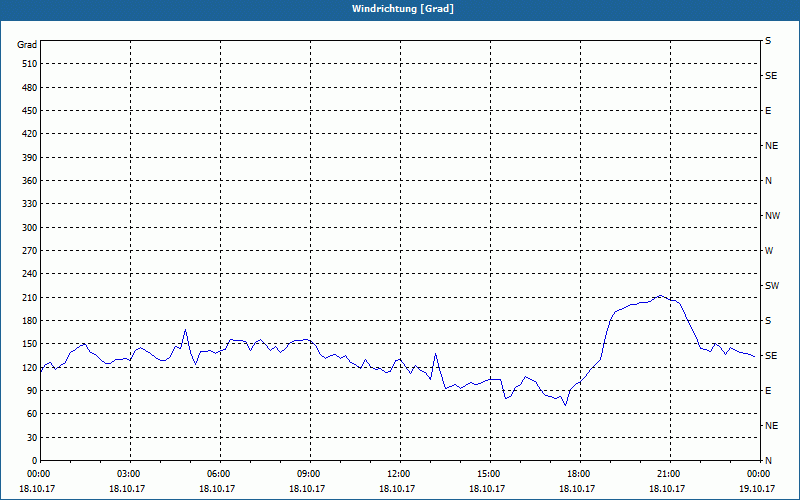Click the SE compass label at 480 level
The height and width of the screenshot is (500, 800).
click(771, 76)
